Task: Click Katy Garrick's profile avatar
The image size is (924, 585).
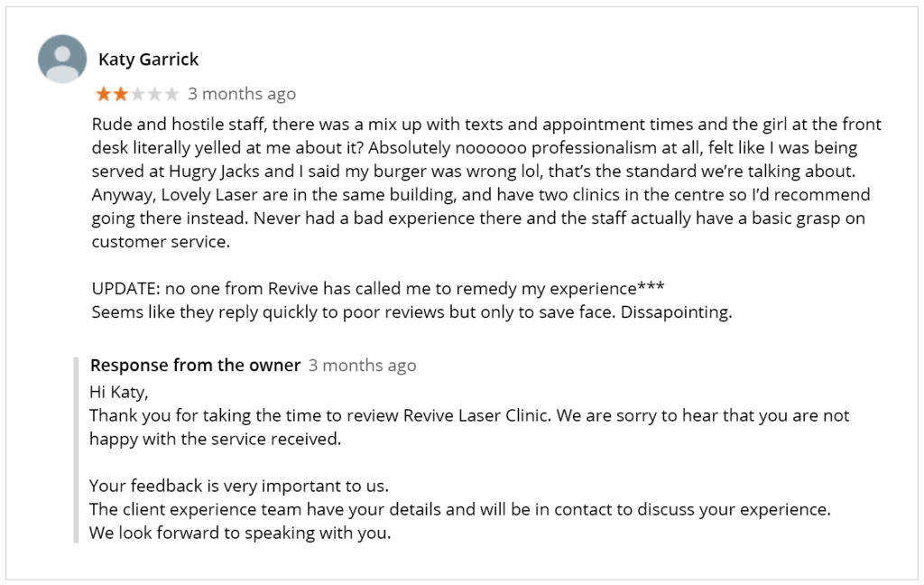Action: point(62,59)
